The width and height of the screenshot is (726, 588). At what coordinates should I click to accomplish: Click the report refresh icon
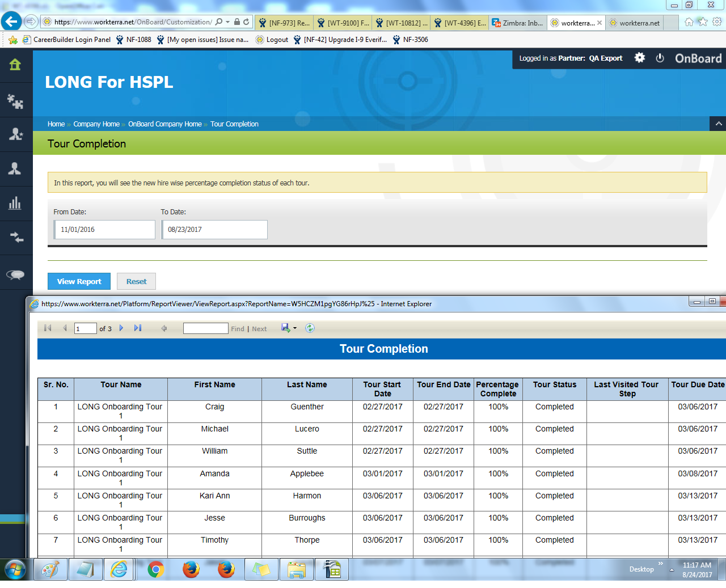310,328
